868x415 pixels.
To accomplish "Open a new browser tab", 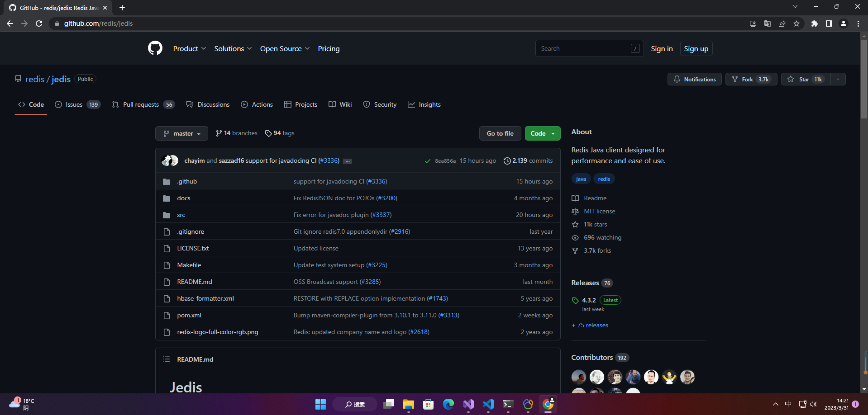I will [122, 8].
